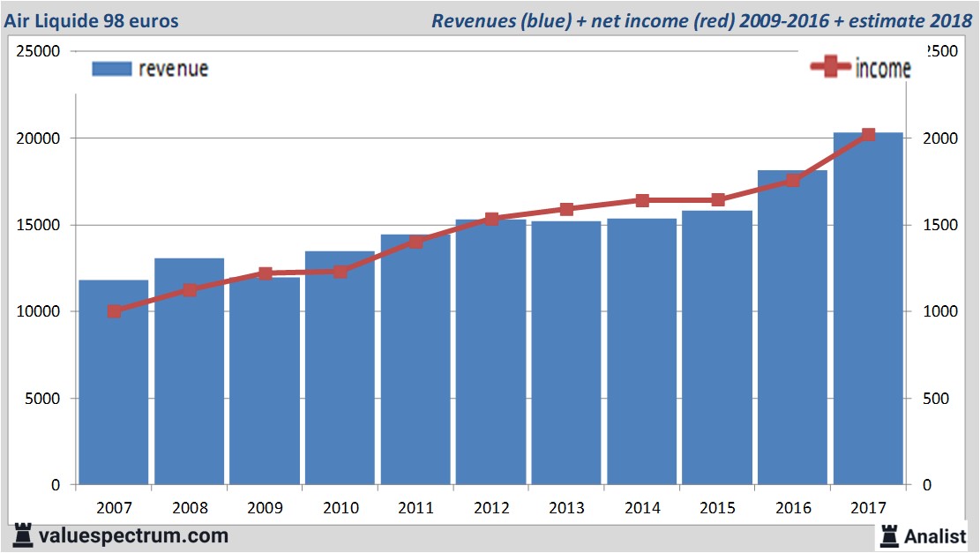This screenshot has height=553, width=980.
Task: Click the 2016 income data point
Action: [792, 180]
